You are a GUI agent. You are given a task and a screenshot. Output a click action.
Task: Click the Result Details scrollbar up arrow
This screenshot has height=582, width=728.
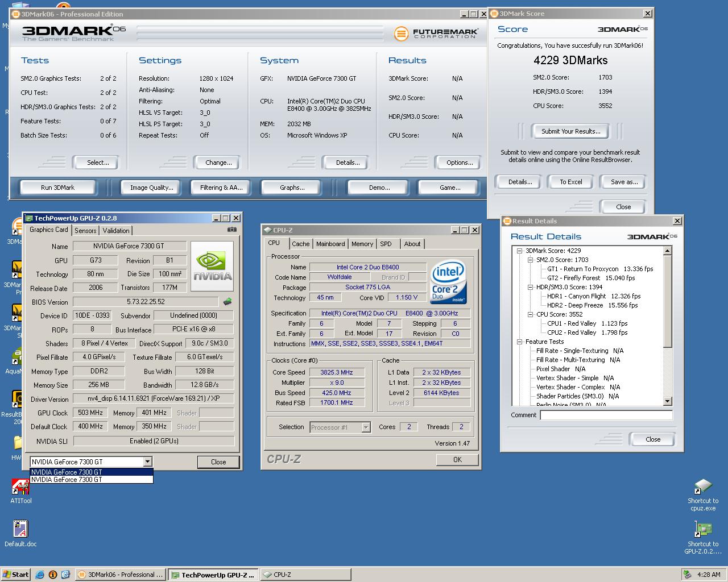click(668, 251)
